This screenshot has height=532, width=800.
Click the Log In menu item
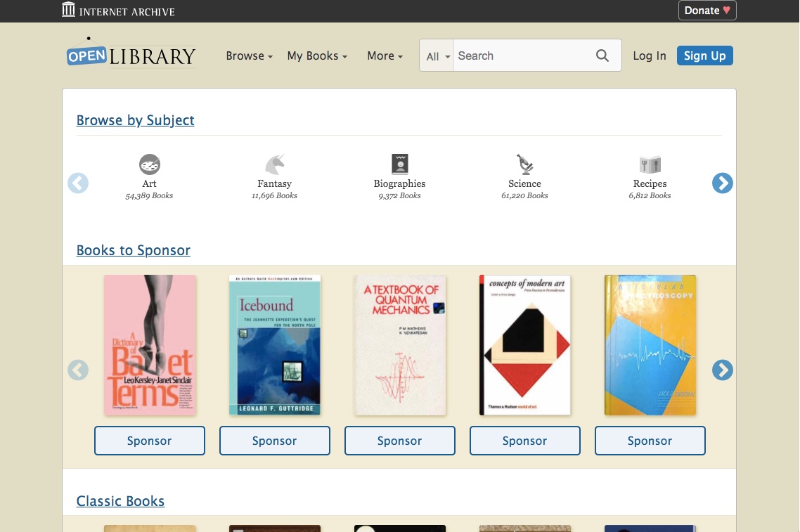pyautogui.click(x=649, y=56)
